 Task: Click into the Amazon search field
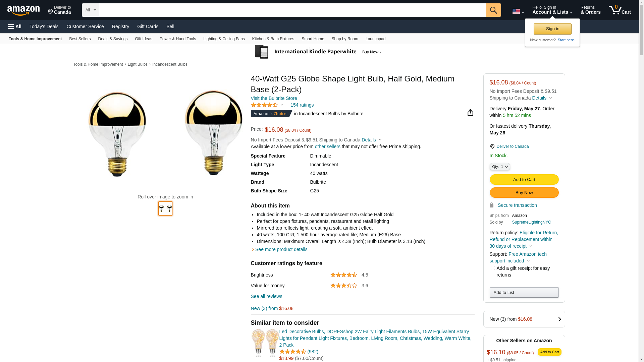pos(292,10)
